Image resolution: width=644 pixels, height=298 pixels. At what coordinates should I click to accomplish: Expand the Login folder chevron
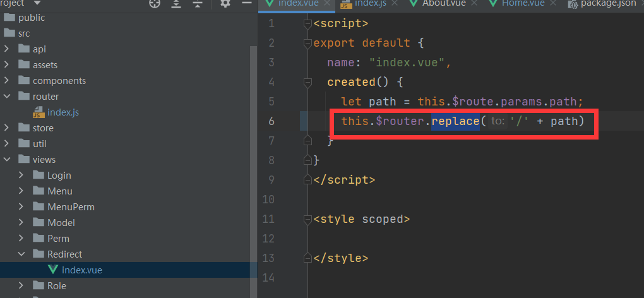click(x=21, y=176)
